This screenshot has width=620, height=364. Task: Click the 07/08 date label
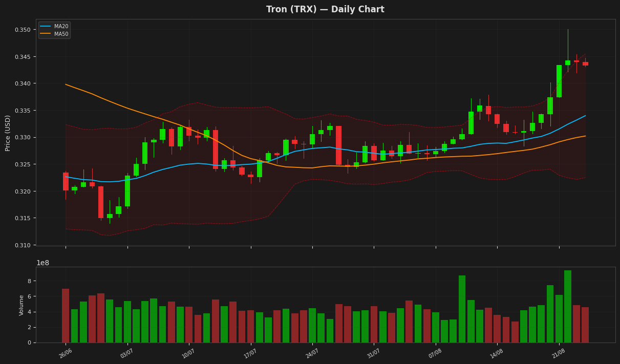pos(436,353)
